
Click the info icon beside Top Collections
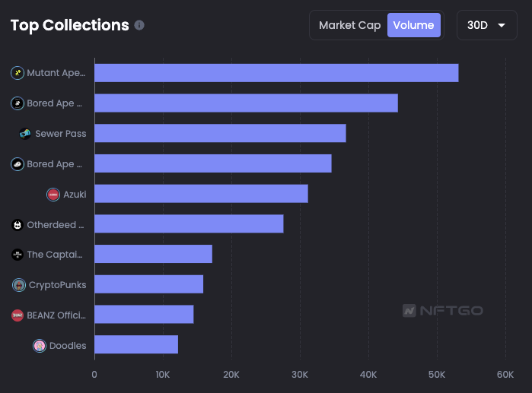pyautogui.click(x=139, y=25)
